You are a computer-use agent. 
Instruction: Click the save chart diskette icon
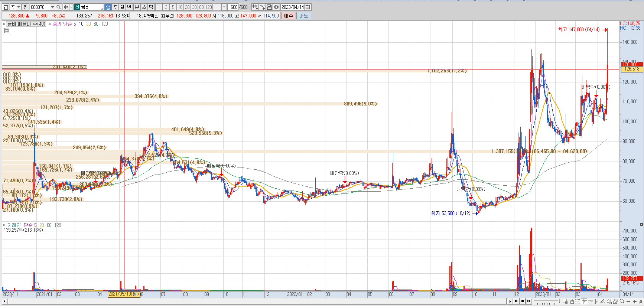(x=269, y=7)
